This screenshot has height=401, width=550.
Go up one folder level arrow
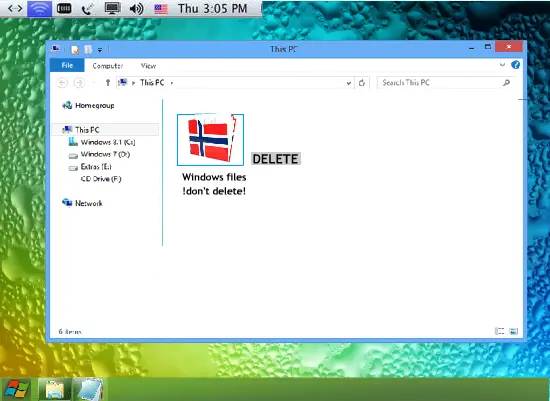pyautogui.click(x=108, y=83)
